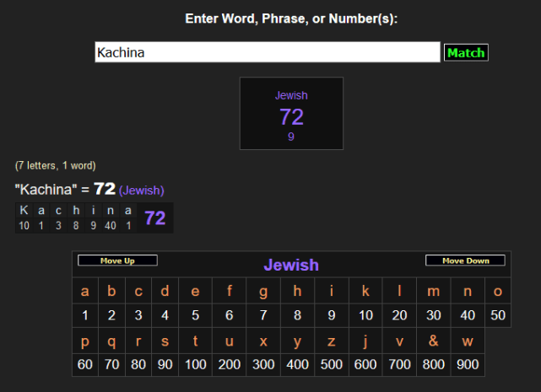Image resolution: width=541 pixels, height=392 pixels.
Task: Click letter 'a' in the cipher table
Action: point(84,292)
